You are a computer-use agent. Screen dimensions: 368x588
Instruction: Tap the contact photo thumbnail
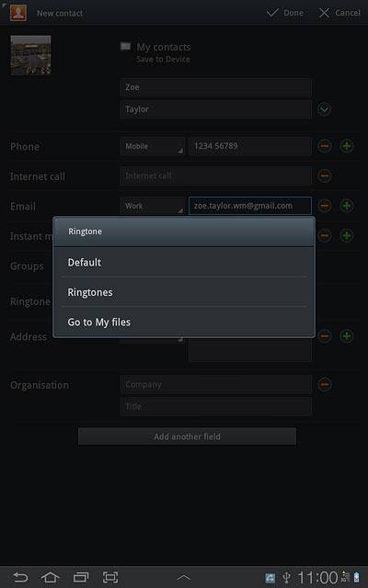coord(30,55)
